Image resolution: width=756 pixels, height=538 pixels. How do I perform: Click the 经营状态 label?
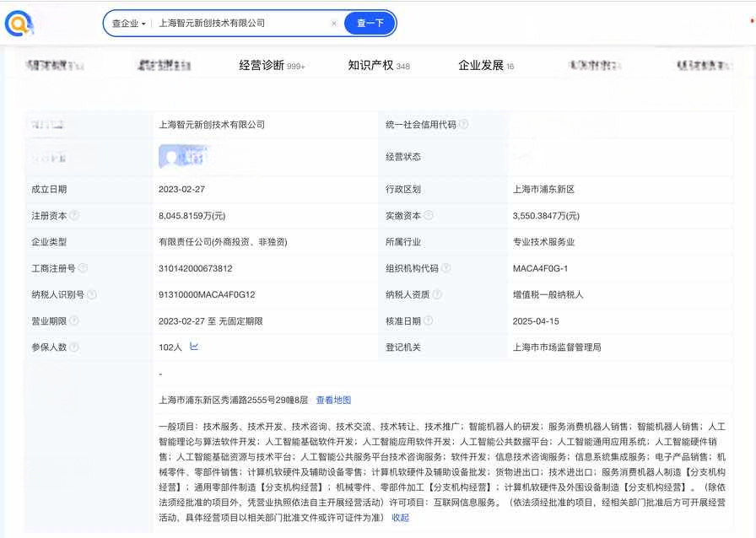[x=403, y=157]
